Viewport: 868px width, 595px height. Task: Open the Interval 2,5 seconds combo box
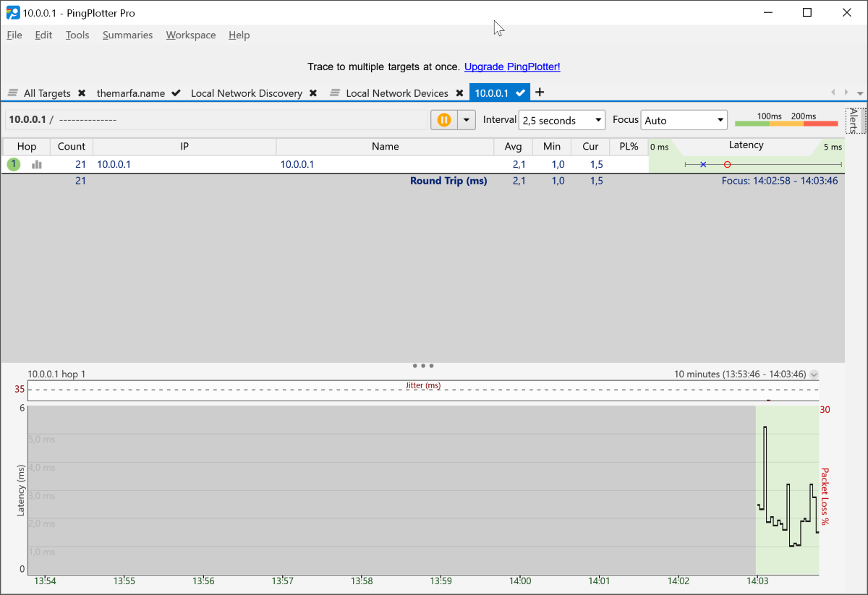[x=562, y=120]
